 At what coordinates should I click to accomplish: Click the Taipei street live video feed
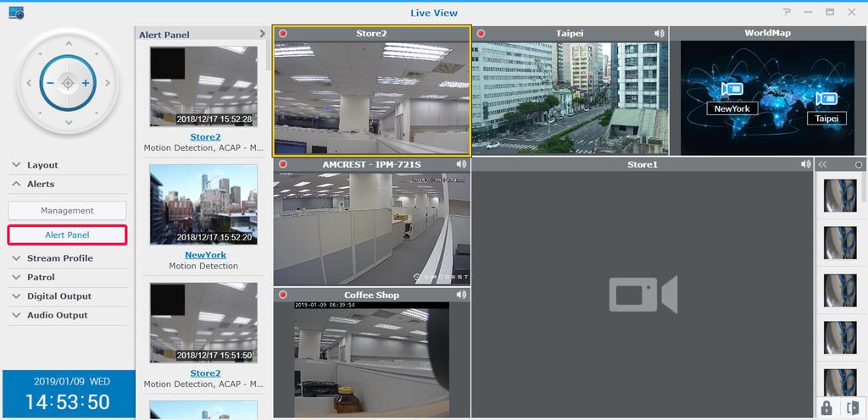(x=570, y=98)
